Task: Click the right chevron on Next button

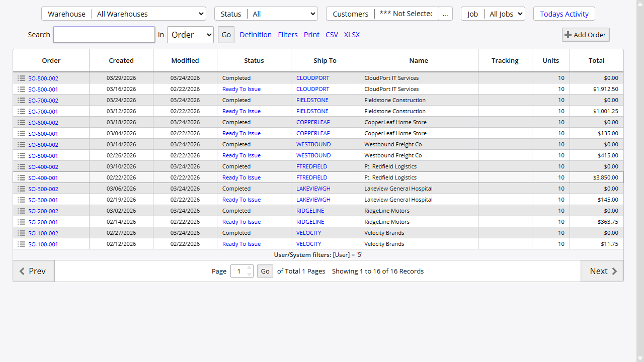Action: click(x=615, y=271)
